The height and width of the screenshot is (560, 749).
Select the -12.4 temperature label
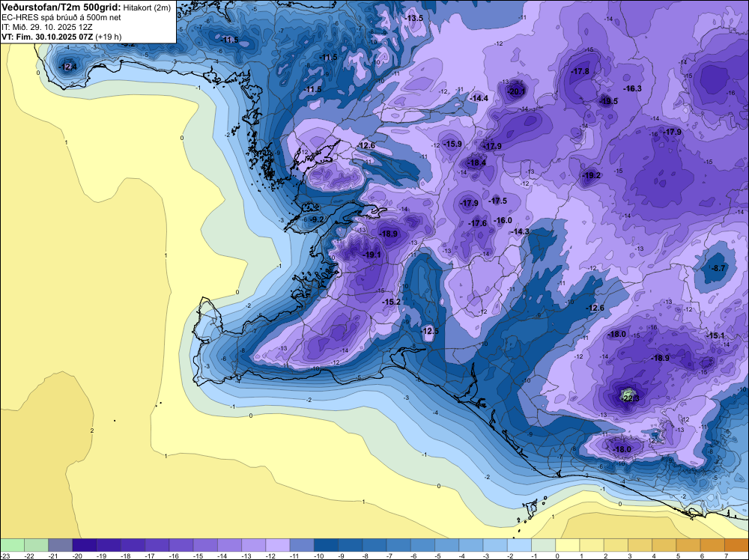(x=67, y=67)
